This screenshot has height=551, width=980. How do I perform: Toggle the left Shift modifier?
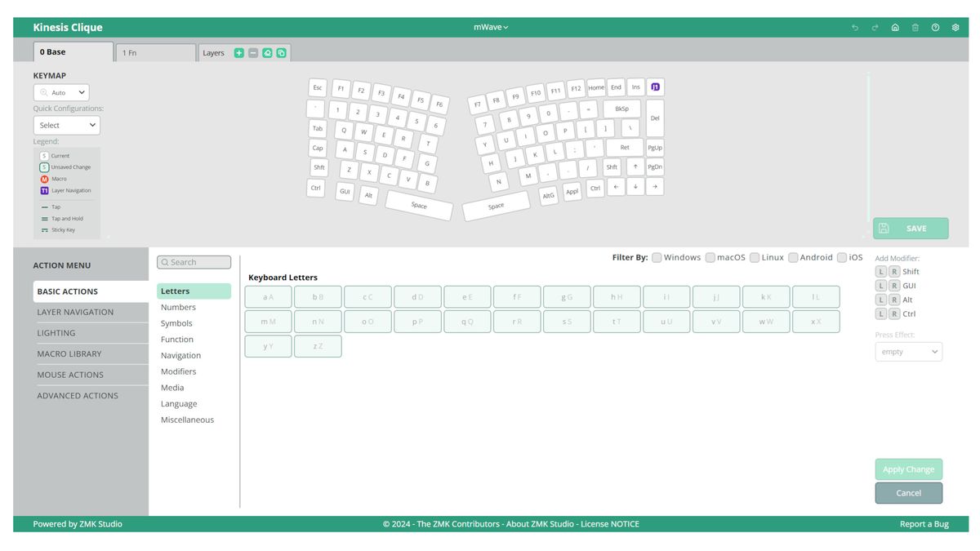[x=881, y=272]
